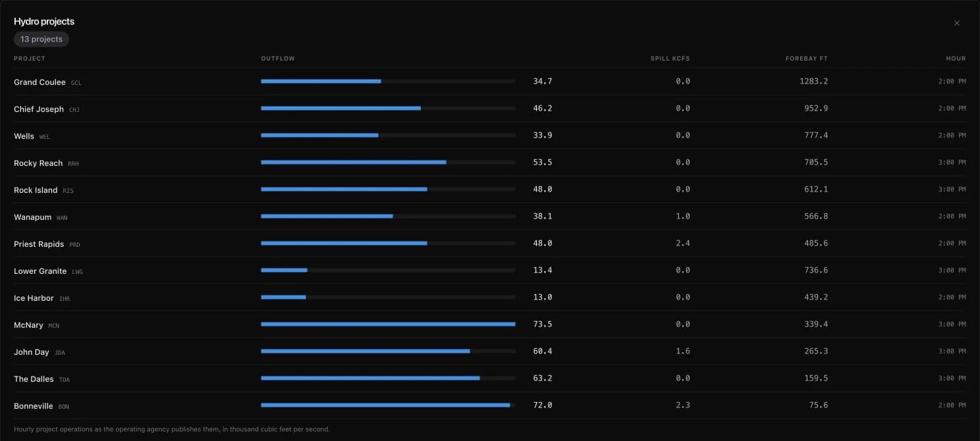
Task: Click the Bonneville outflow bar
Action: coord(388,405)
